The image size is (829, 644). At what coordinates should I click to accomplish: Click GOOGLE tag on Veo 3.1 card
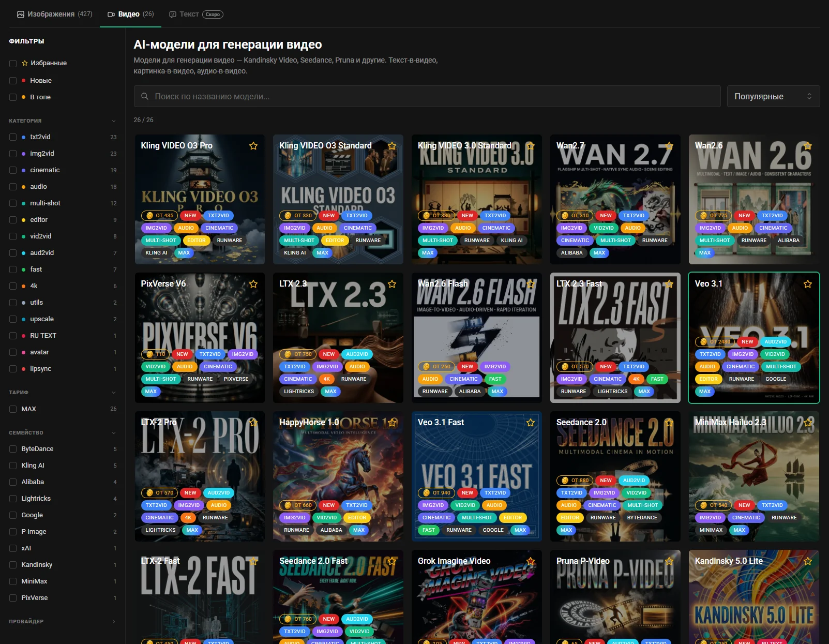(776, 379)
